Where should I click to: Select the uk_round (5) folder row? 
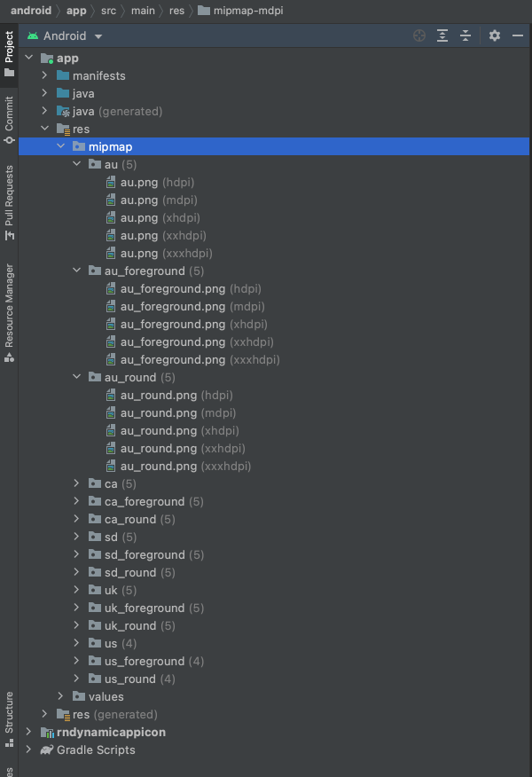pyautogui.click(x=273, y=626)
